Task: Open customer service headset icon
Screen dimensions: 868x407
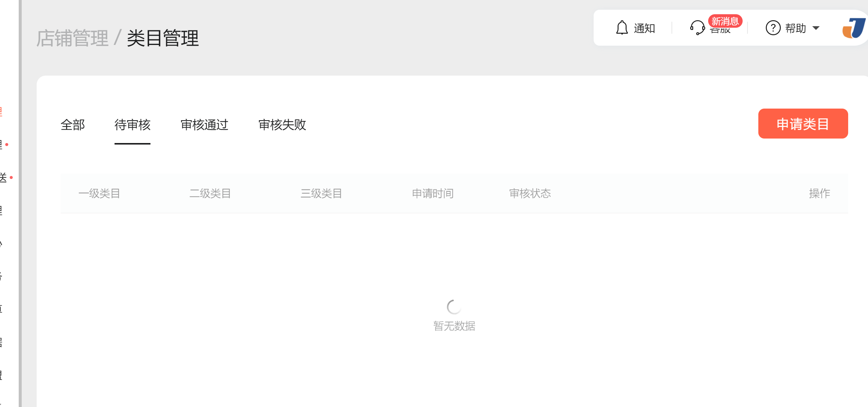Action: tap(697, 28)
